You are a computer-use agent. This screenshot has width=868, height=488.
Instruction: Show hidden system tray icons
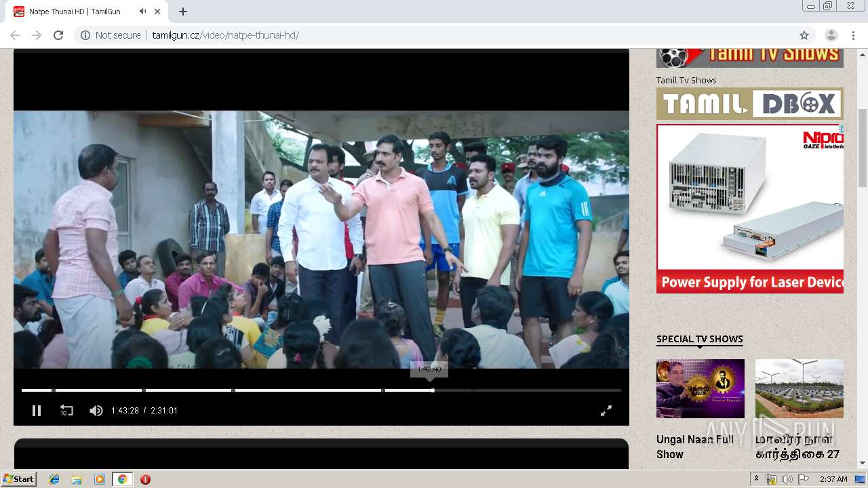(756, 479)
